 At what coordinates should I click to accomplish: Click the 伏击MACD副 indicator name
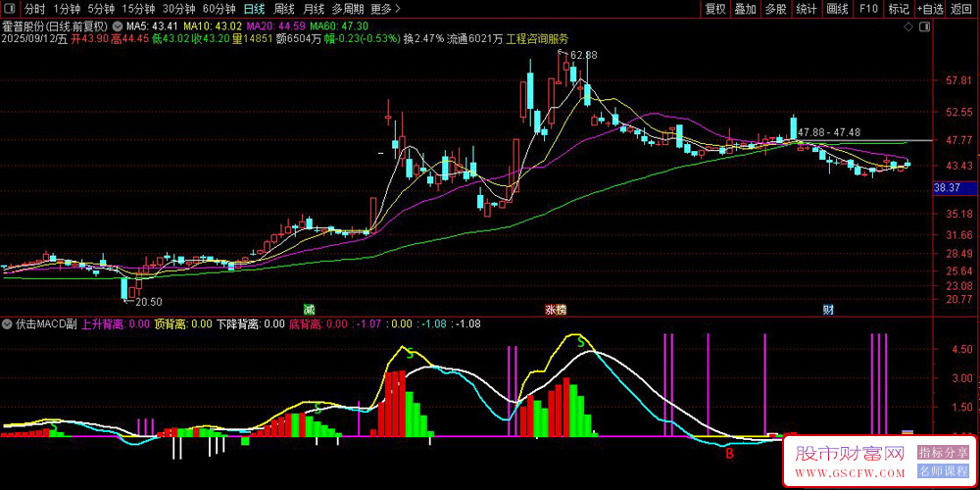coord(47,324)
